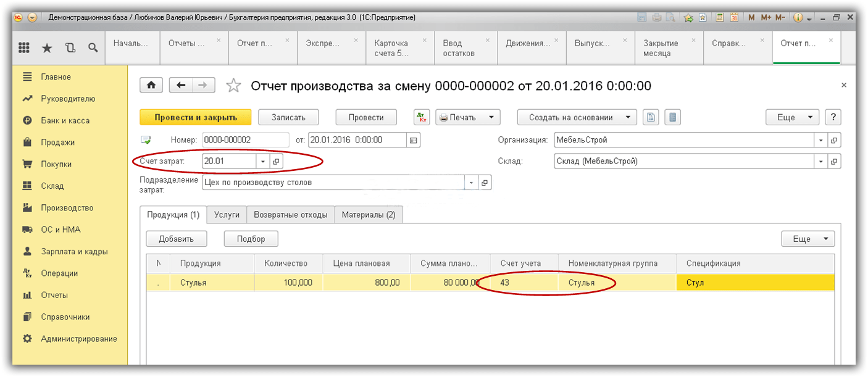Switch to the Материалы (2) tab

point(369,215)
